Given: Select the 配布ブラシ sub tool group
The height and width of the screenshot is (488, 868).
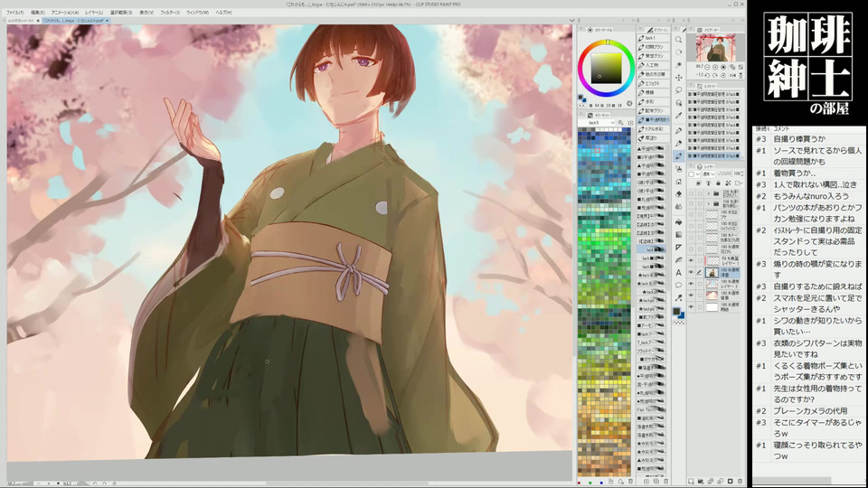Looking at the screenshot, I should [x=653, y=110].
